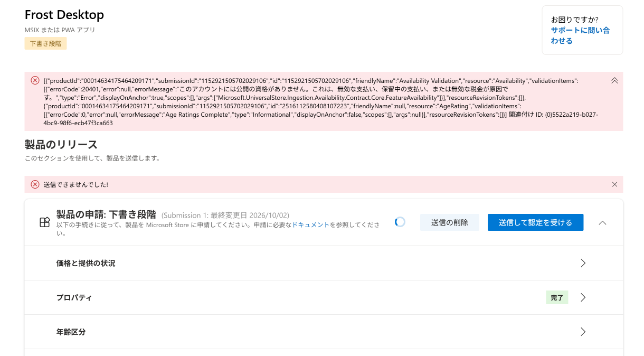Collapse the error details with double-chevron icon
644x356 pixels.
(x=614, y=80)
